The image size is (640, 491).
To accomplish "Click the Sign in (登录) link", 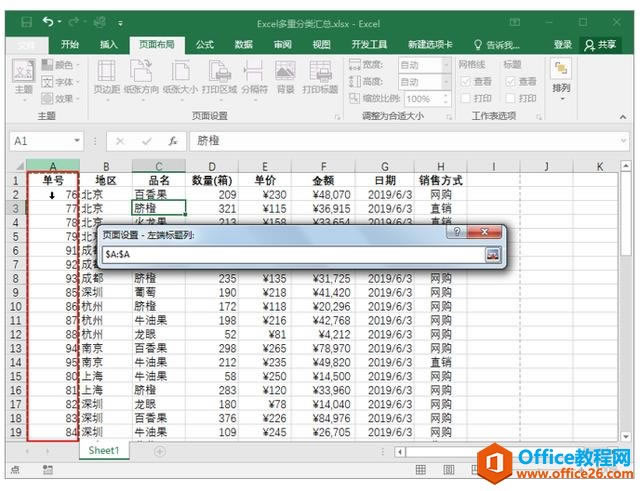I will 562,44.
